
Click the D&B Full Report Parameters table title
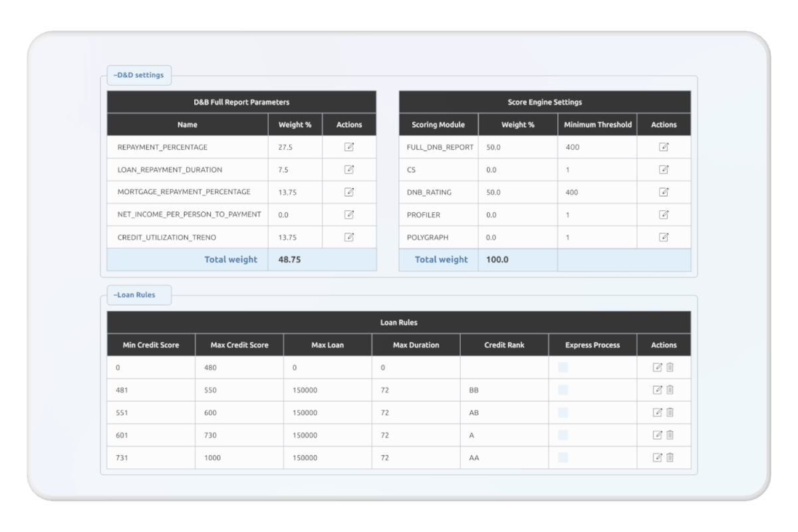pyautogui.click(x=241, y=102)
